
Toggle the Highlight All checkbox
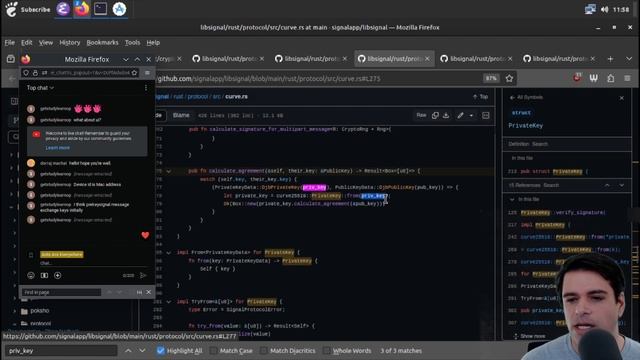pos(160,351)
